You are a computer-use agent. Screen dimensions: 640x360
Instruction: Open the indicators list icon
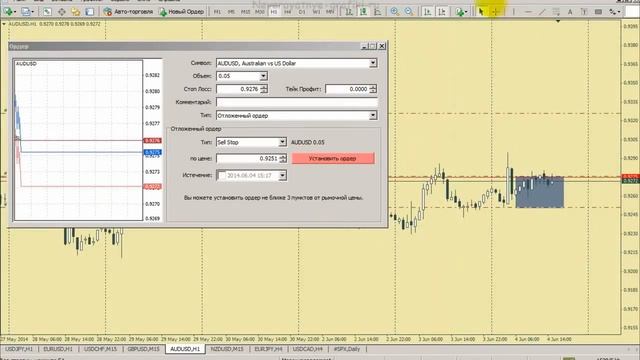point(461,12)
